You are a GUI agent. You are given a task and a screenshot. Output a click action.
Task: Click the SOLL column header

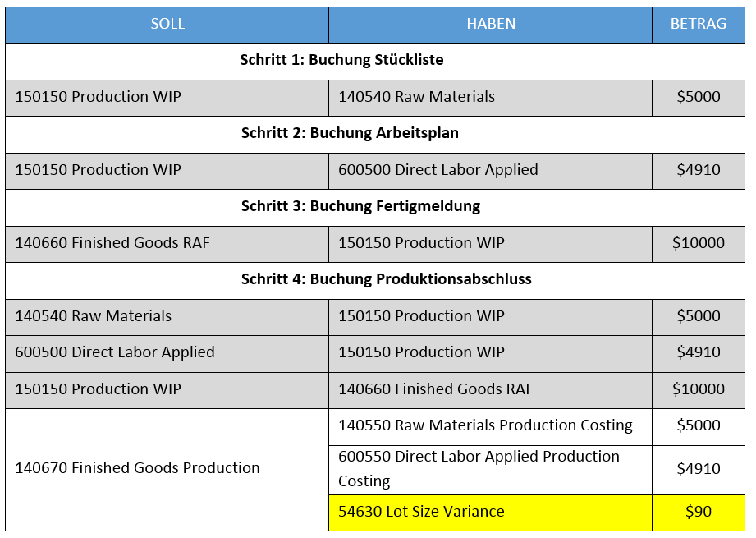coord(167,24)
